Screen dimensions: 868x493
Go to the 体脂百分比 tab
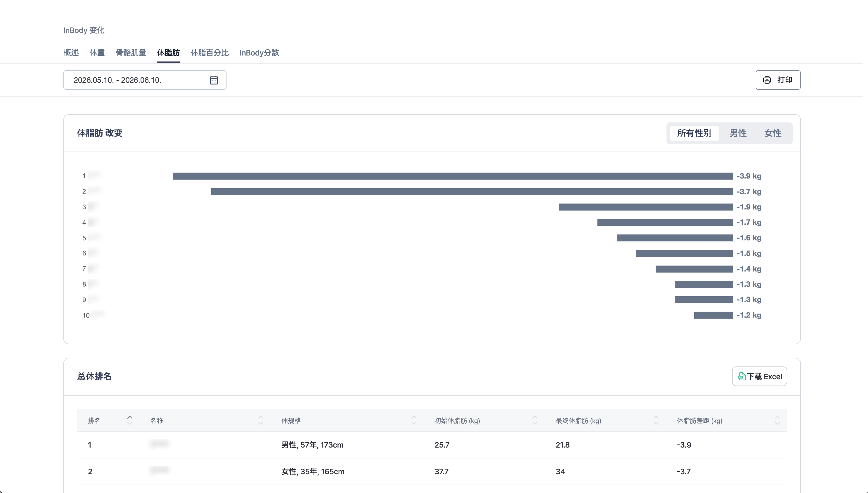point(209,53)
